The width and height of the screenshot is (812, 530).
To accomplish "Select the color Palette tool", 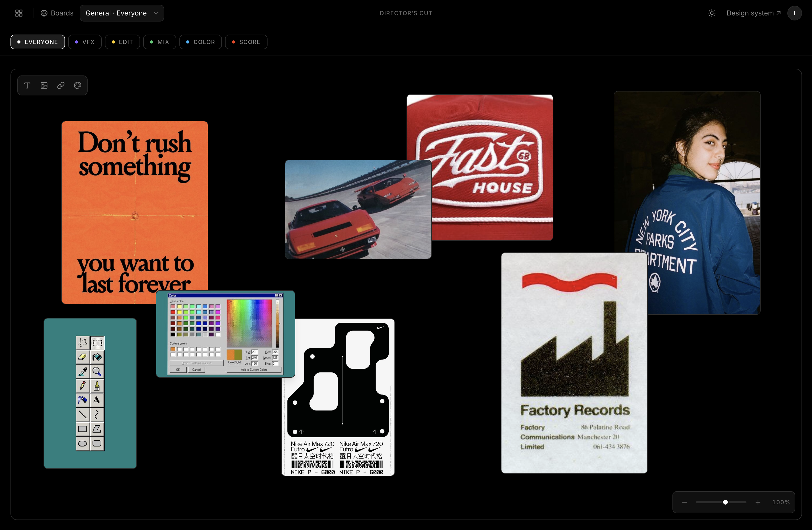I will point(77,85).
